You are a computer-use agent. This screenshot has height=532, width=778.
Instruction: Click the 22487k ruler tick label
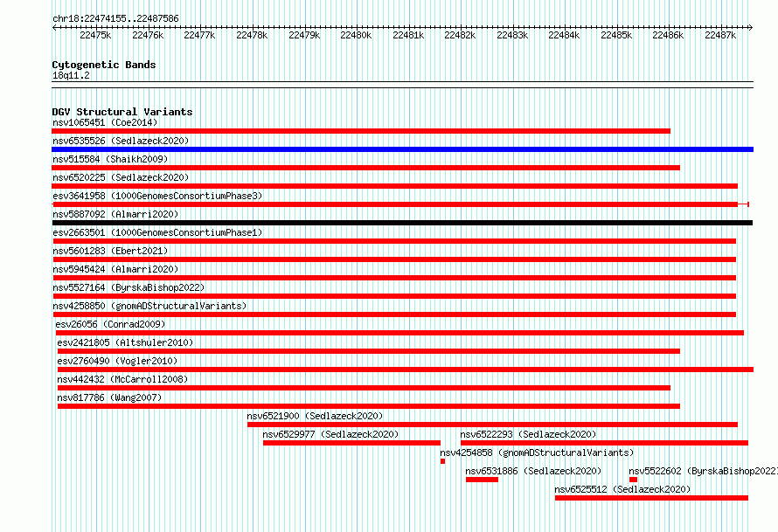[x=720, y=35]
